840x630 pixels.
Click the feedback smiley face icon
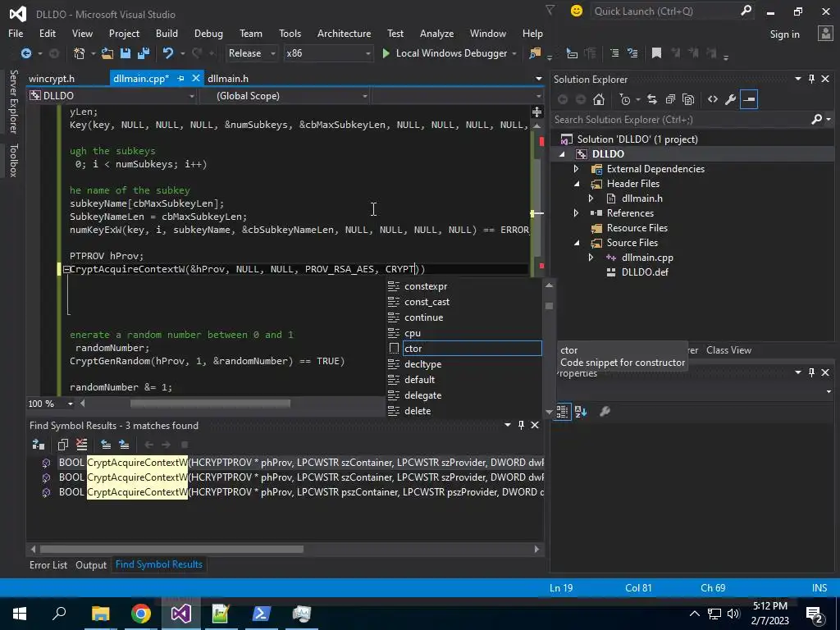click(x=577, y=11)
